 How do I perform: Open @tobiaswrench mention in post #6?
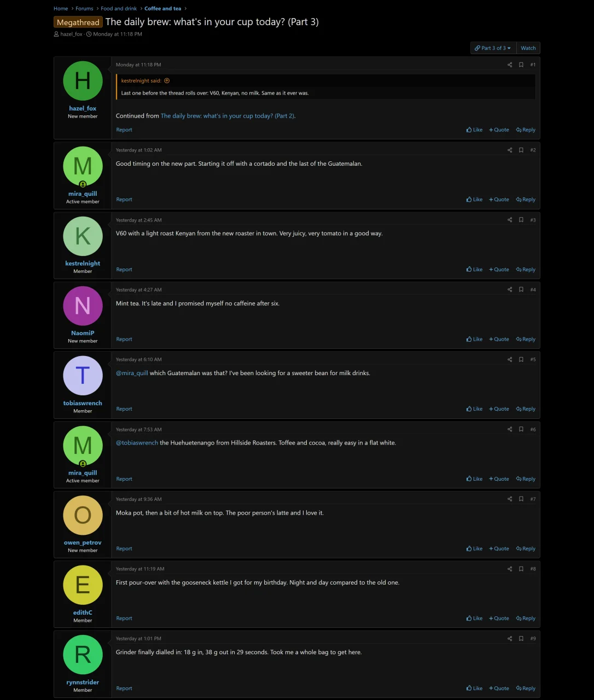137,443
